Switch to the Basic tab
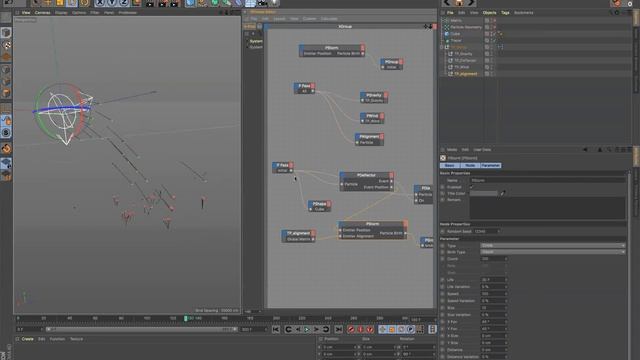Image resolution: width=640 pixels, height=360 pixels. pyautogui.click(x=450, y=166)
